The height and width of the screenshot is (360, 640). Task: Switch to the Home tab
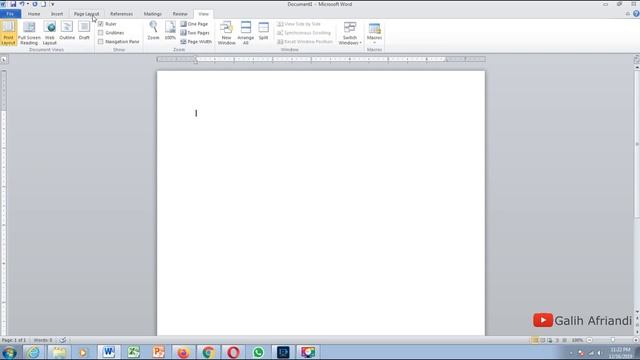click(x=34, y=14)
